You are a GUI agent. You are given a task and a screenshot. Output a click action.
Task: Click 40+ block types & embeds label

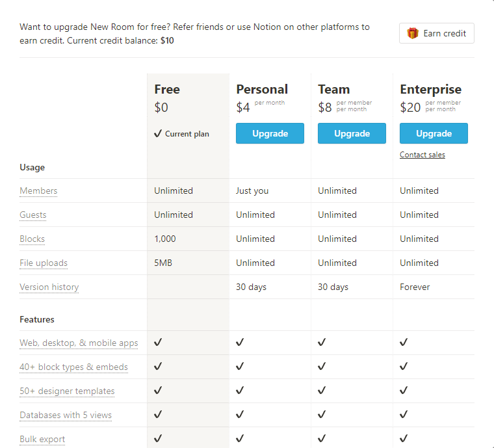pyautogui.click(x=73, y=367)
